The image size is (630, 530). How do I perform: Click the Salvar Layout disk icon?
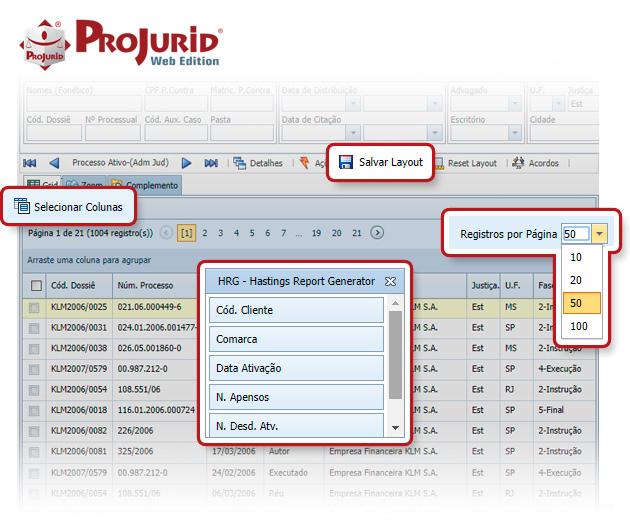click(x=345, y=162)
